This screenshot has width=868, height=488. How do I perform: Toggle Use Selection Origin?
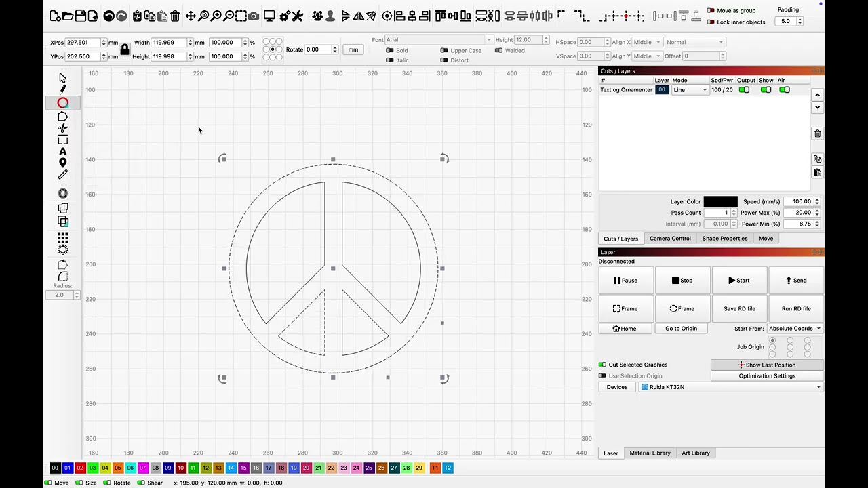[x=602, y=376]
